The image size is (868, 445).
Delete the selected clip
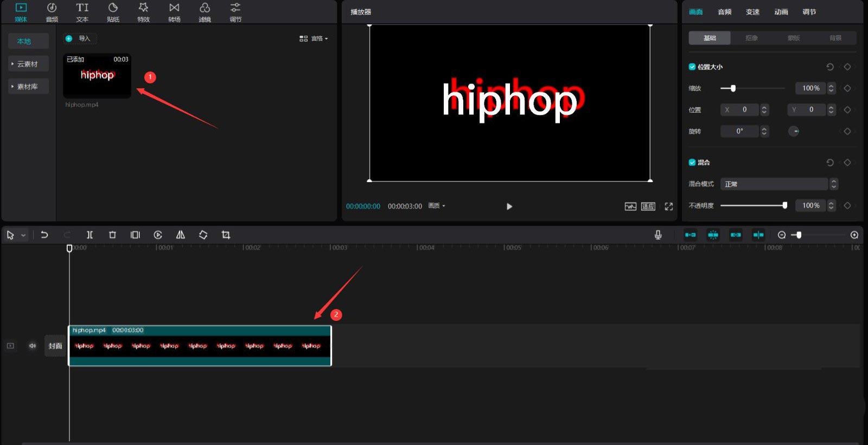click(112, 235)
